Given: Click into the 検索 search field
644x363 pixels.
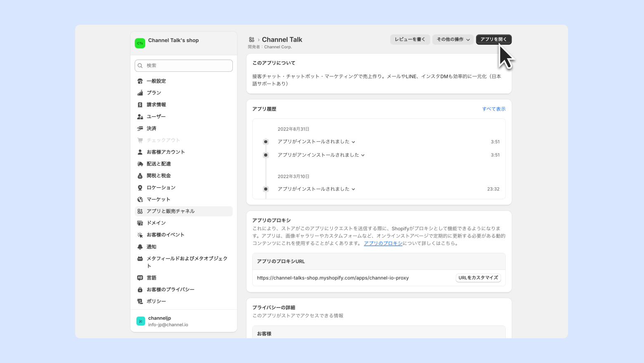Looking at the screenshot, I should click(x=184, y=66).
